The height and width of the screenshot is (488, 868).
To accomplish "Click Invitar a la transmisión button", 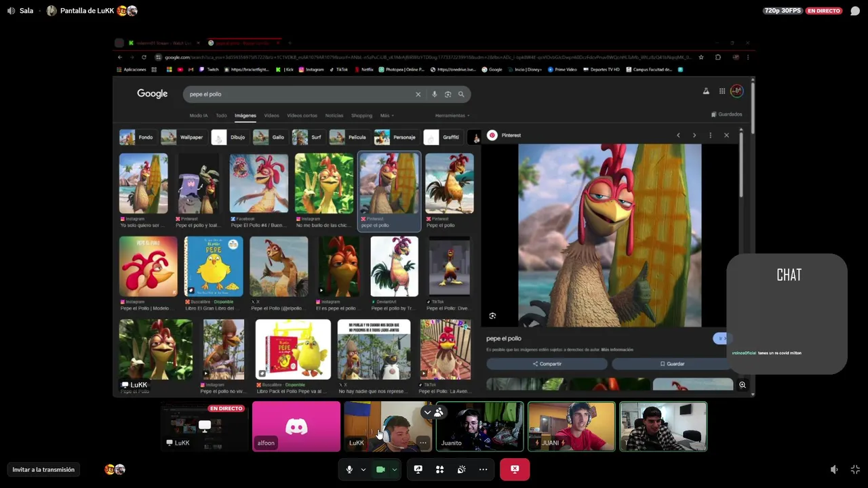I will [x=43, y=469].
